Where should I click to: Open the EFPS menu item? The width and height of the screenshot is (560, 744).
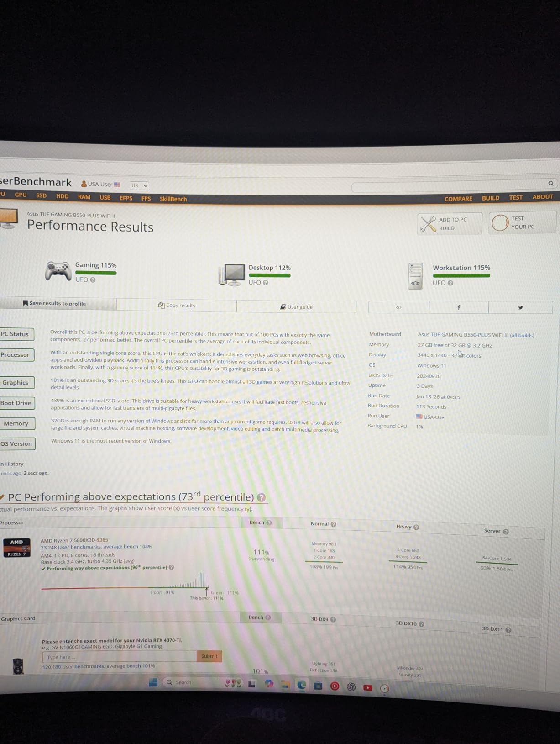tap(126, 198)
